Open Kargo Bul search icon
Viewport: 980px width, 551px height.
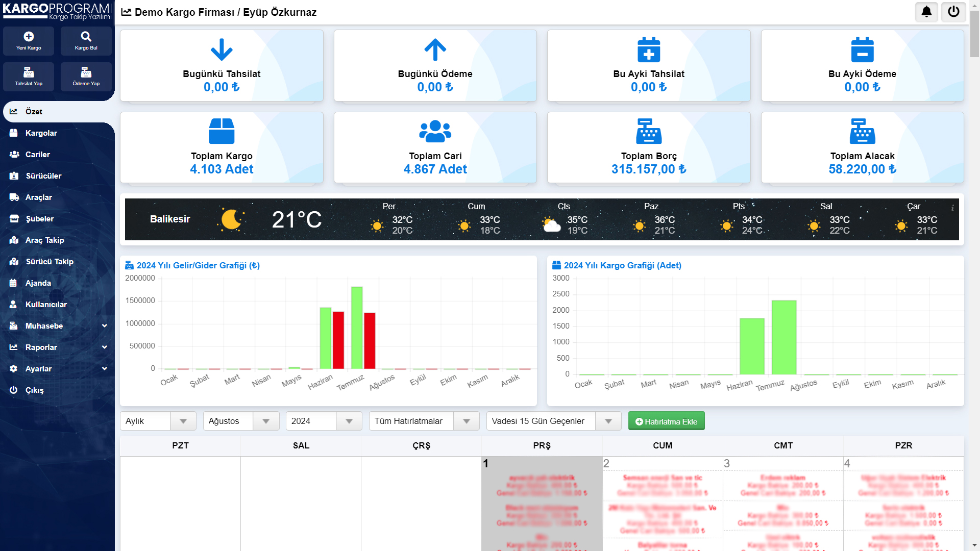tap(86, 36)
